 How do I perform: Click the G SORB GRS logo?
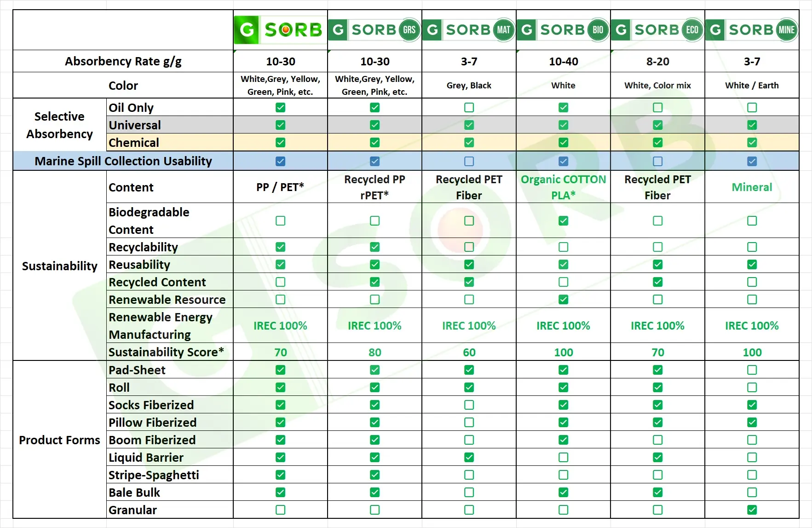coord(374,30)
